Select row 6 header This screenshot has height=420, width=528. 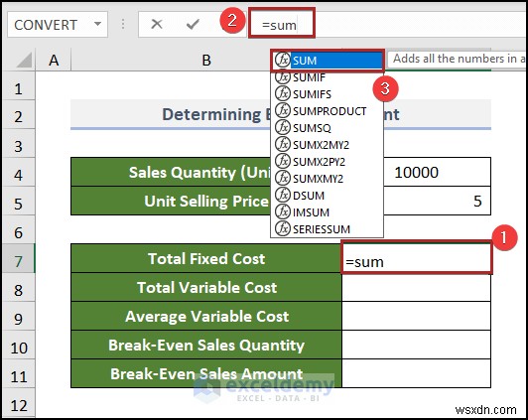[18, 232]
